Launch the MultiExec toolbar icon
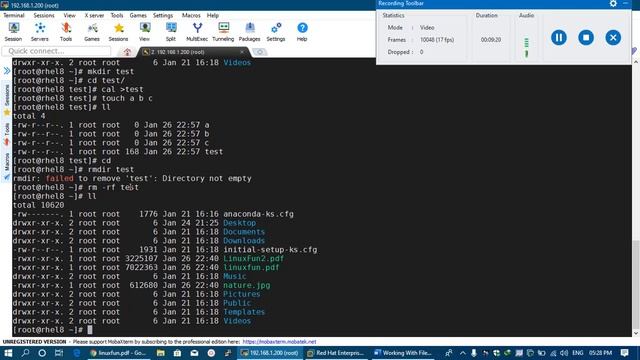Screen dimensions: 640x360 (x=197, y=32)
